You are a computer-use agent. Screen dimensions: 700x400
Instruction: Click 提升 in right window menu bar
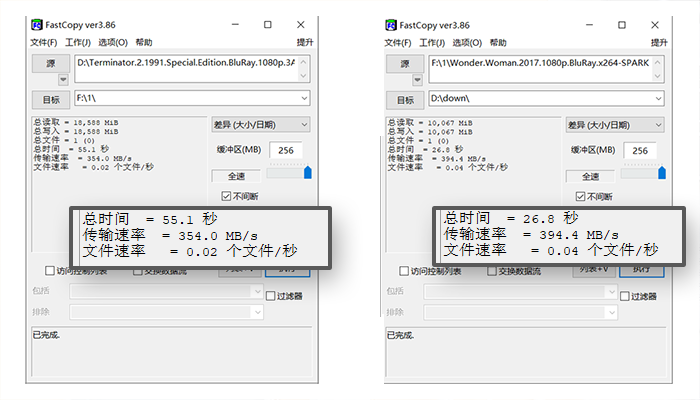click(659, 43)
